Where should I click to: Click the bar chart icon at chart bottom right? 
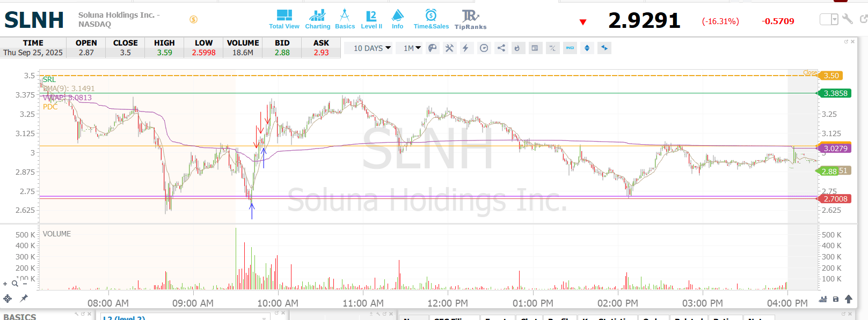tap(823, 299)
